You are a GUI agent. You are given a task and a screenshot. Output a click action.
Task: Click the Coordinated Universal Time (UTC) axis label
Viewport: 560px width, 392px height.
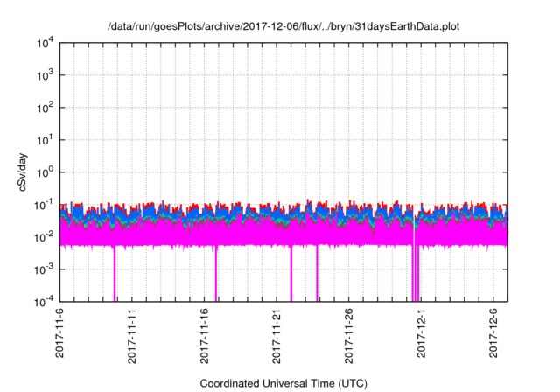pyautogui.click(x=283, y=383)
